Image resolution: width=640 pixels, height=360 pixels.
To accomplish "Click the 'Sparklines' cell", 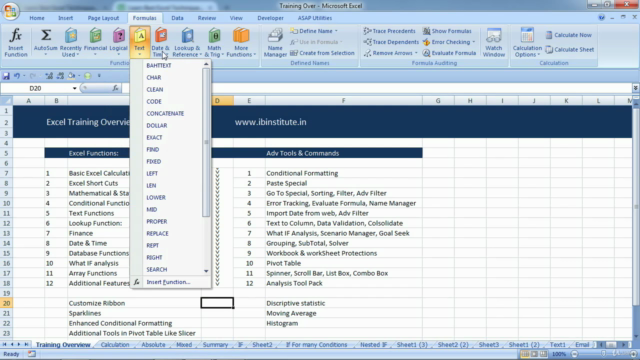I will (x=85, y=313).
